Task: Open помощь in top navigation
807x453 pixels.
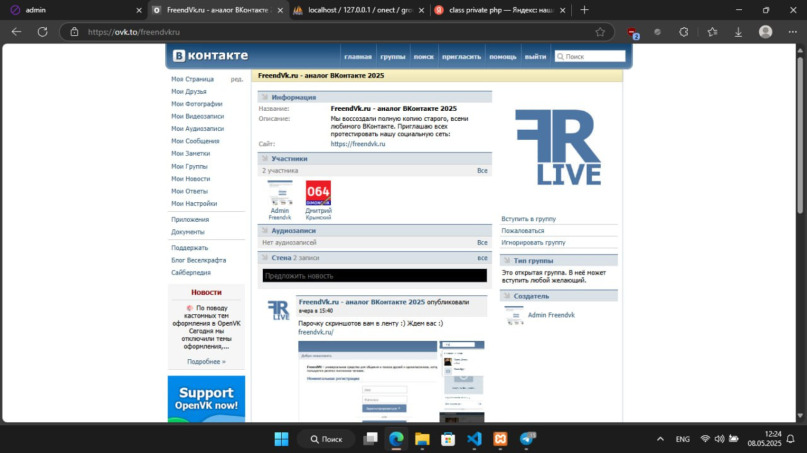Action: (x=503, y=57)
